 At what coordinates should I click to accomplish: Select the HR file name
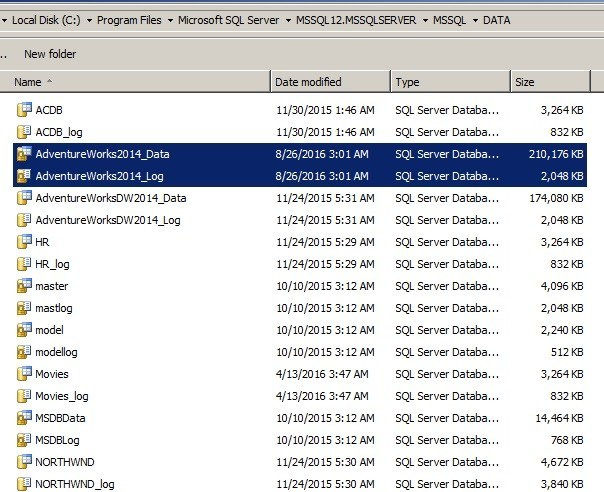[x=42, y=242]
